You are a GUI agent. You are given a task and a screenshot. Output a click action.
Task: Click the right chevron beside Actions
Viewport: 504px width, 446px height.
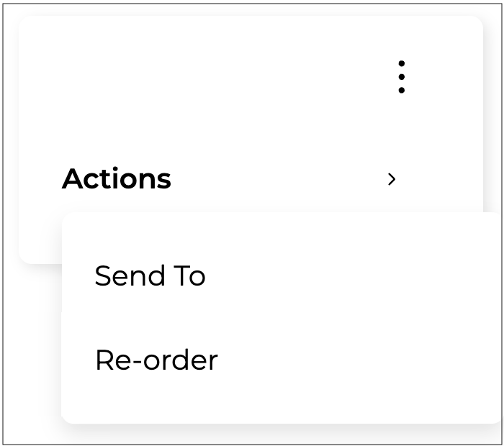392,179
